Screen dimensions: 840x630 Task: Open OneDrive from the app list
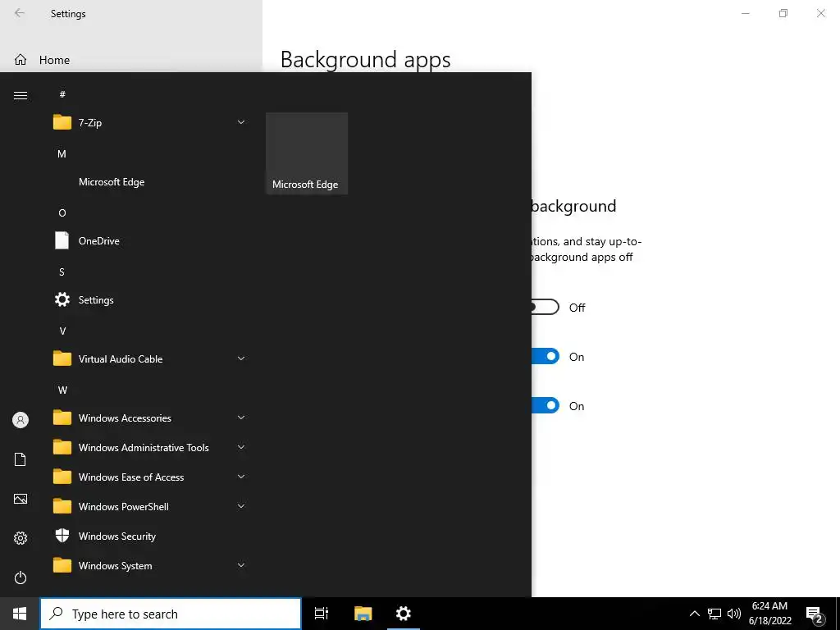click(150, 241)
